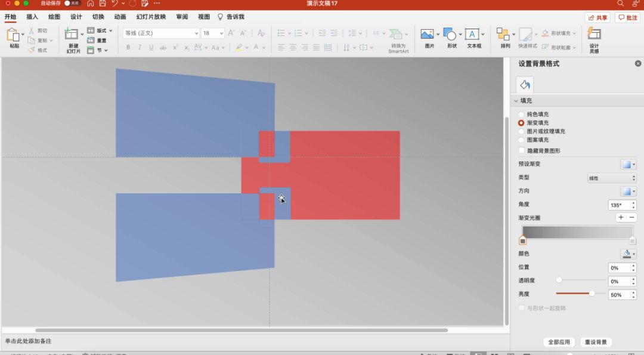Open the Transitions tab
This screenshot has height=355, width=644.
tap(98, 17)
